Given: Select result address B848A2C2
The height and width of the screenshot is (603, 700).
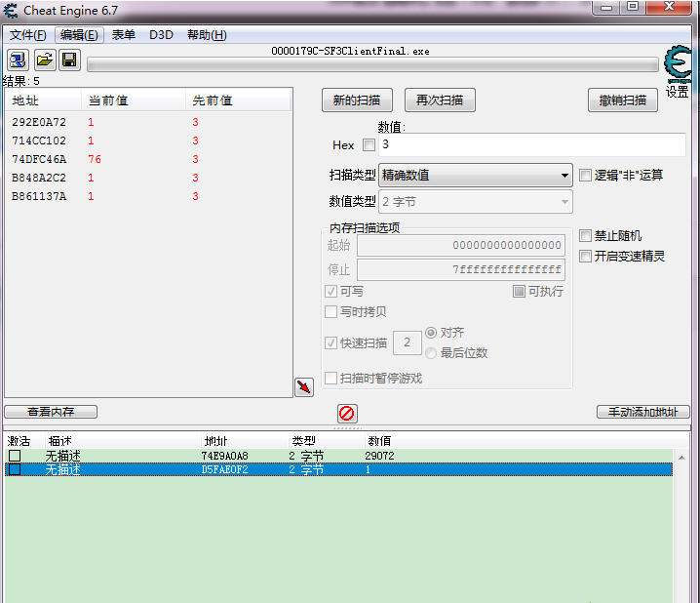Looking at the screenshot, I should pyautogui.click(x=39, y=178).
